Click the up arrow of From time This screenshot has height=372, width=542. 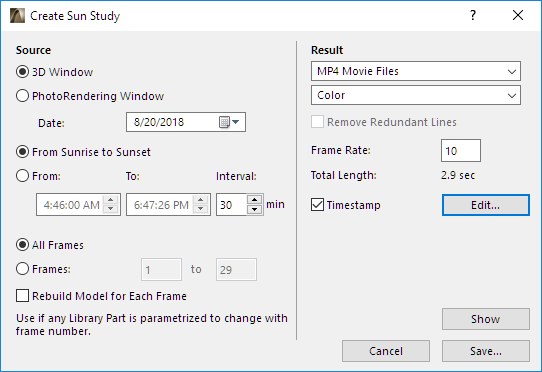[x=111, y=199]
